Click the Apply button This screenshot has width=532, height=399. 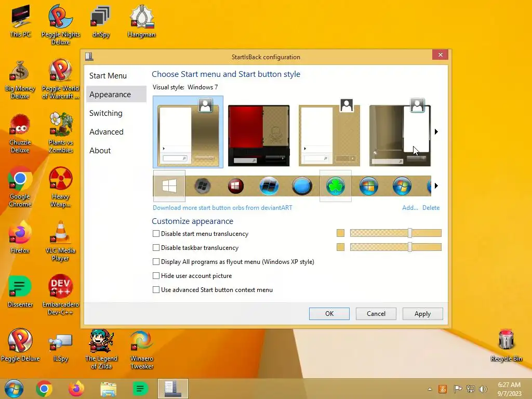coord(422,314)
